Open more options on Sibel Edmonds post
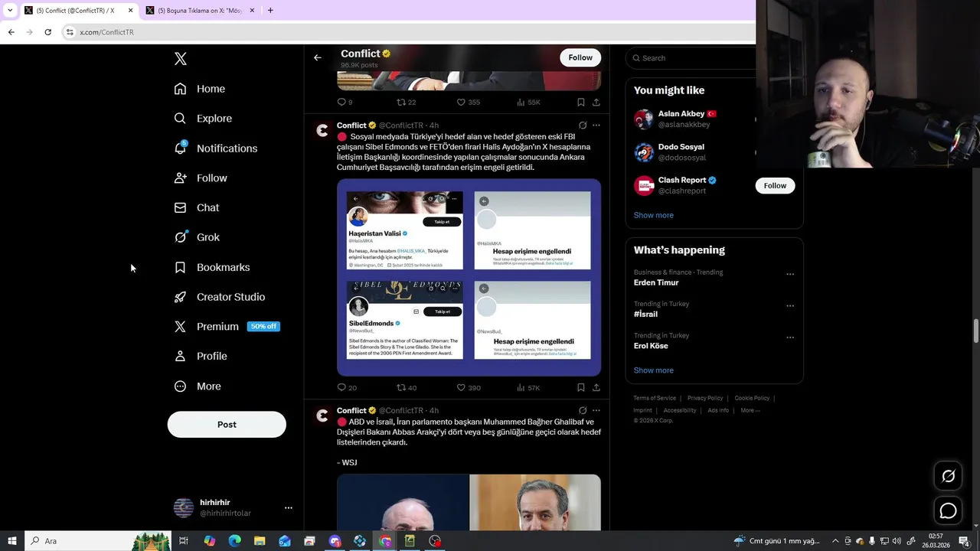This screenshot has height=551, width=980. click(x=596, y=126)
